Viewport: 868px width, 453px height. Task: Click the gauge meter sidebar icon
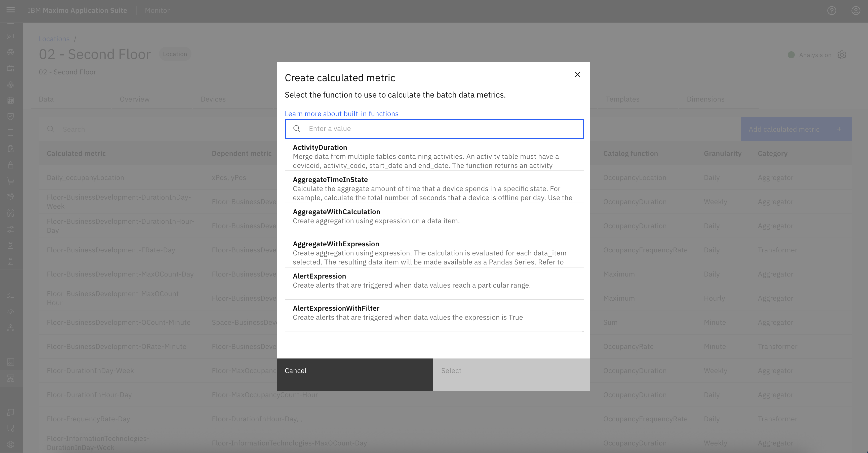[x=11, y=311]
